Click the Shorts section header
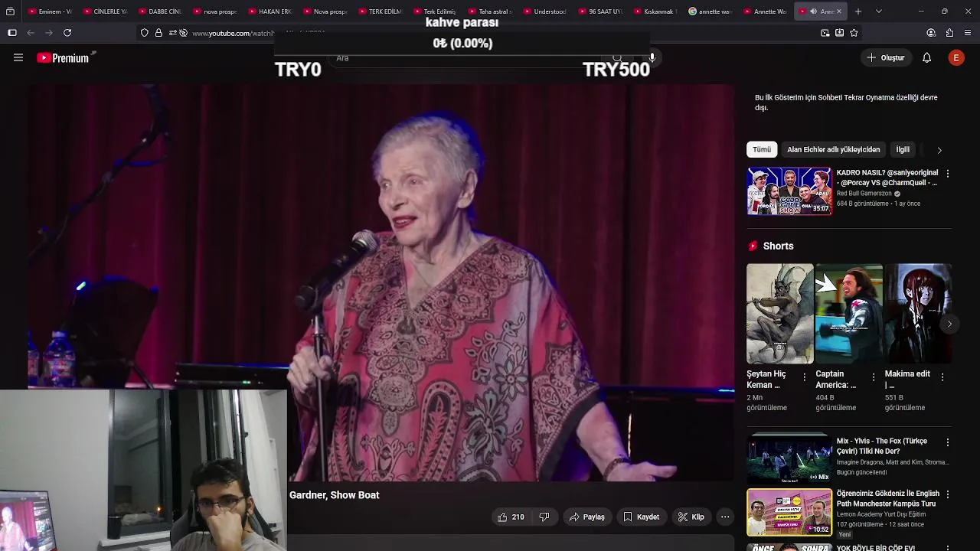 click(x=778, y=246)
